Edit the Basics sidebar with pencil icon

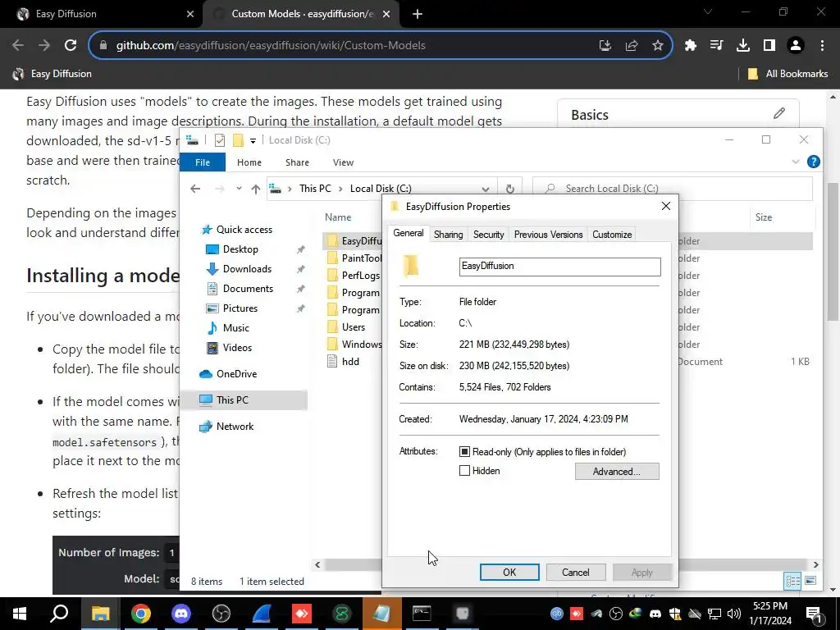click(779, 113)
